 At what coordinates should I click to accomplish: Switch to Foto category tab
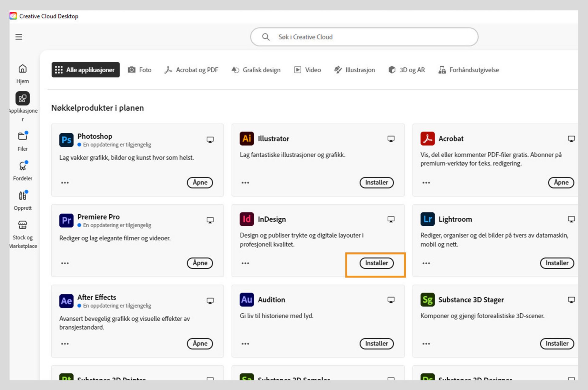click(x=140, y=70)
